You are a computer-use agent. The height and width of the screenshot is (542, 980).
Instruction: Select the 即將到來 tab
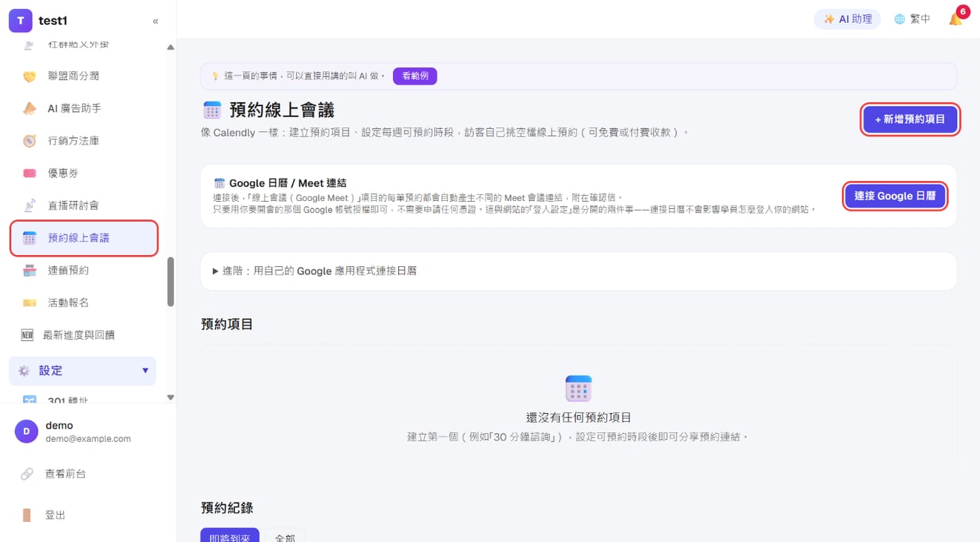pyautogui.click(x=230, y=536)
